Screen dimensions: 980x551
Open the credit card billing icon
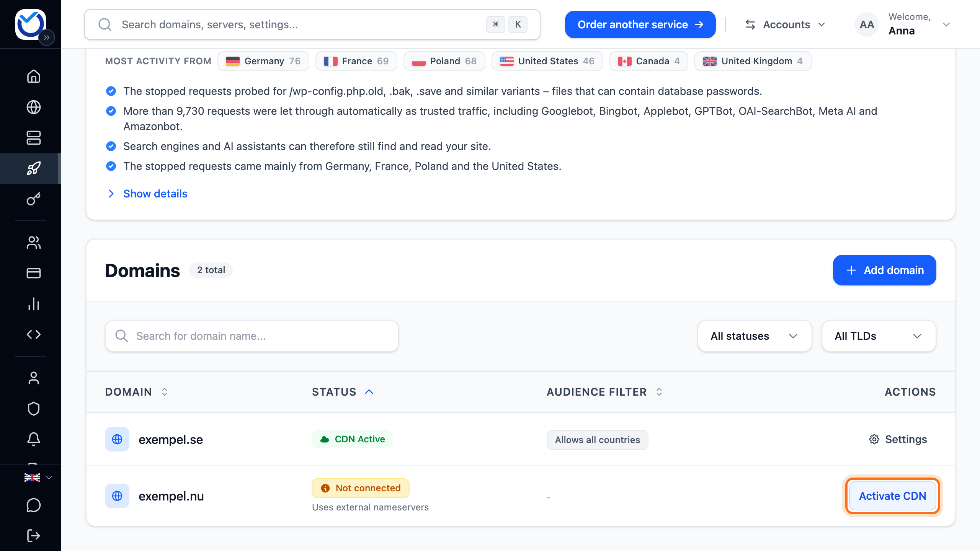coord(34,273)
